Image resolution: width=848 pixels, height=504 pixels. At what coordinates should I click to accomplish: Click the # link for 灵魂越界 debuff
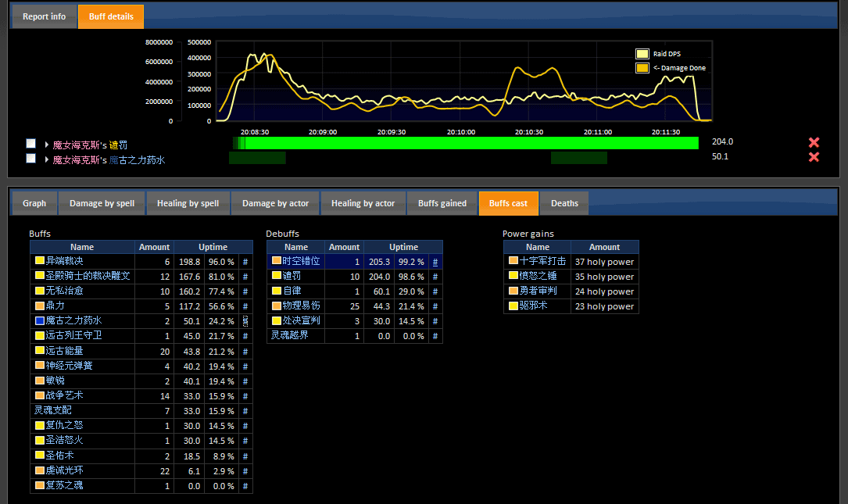pos(435,336)
